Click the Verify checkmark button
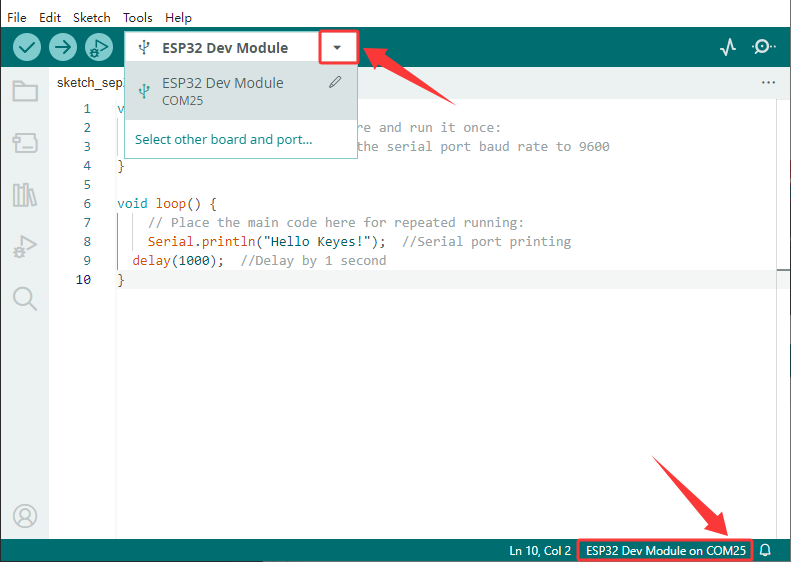Image resolution: width=791 pixels, height=562 pixels. pyautogui.click(x=27, y=47)
